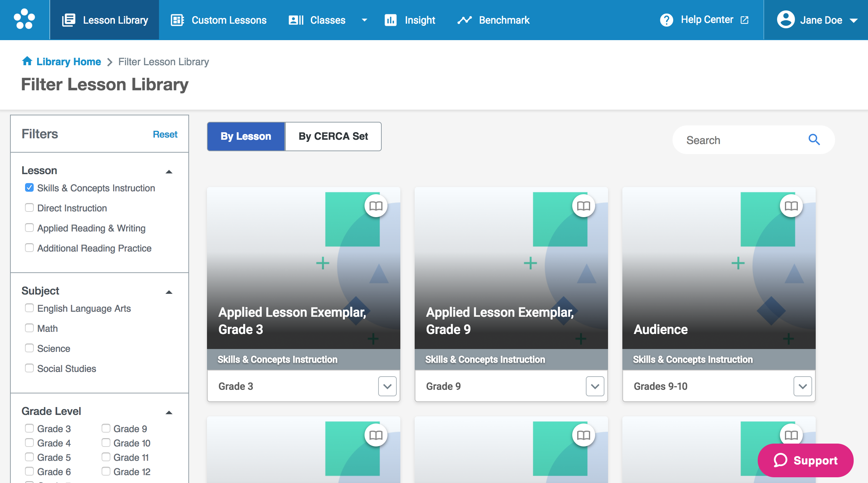Switch to the By Lesson tab
Screen dimensions: 868x483
[x=246, y=136]
